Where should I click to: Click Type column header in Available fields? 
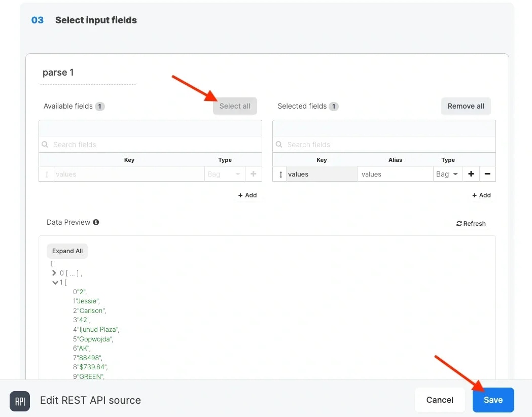click(225, 160)
